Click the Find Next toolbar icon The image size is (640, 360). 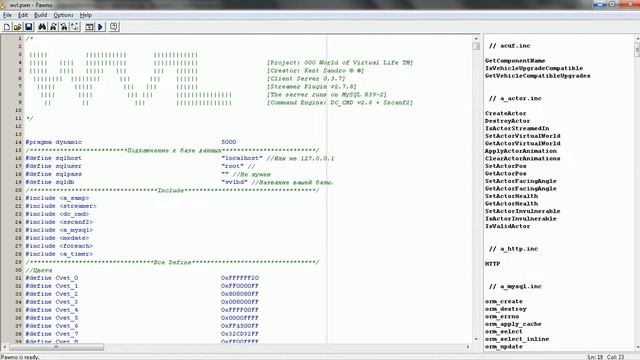click(53, 27)
